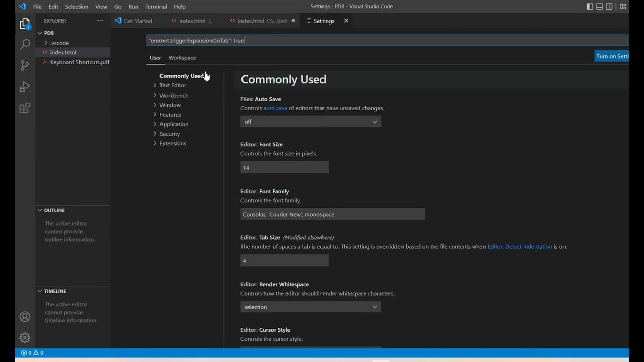This screenshot has height=362, width=644.
Task: Toggle secondary side bar layout icon
Action: pos(609,7)
